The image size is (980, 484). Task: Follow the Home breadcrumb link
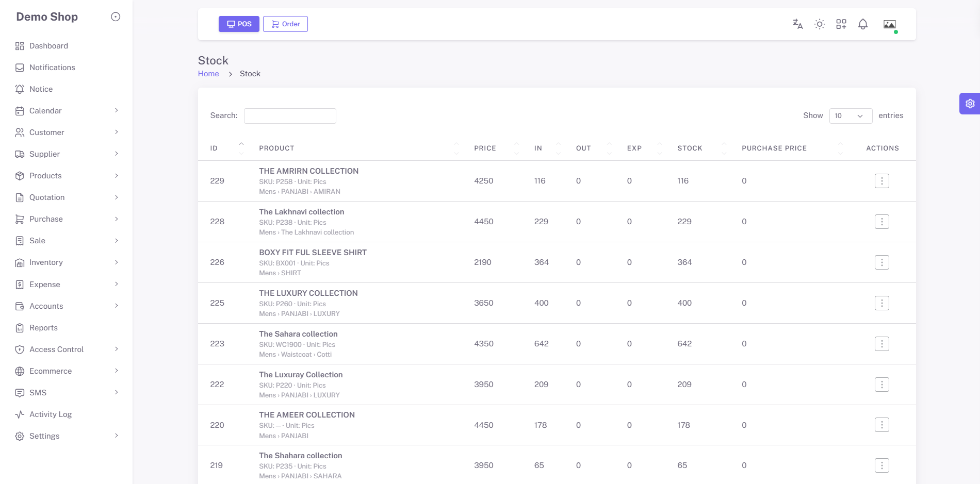[208, 74]
